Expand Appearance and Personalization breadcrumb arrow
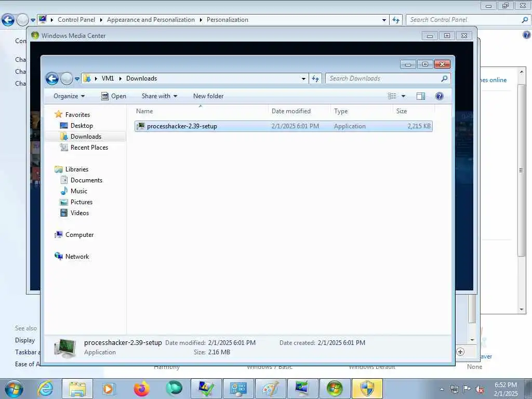532x399 pixels. click(x=201, y=20)
